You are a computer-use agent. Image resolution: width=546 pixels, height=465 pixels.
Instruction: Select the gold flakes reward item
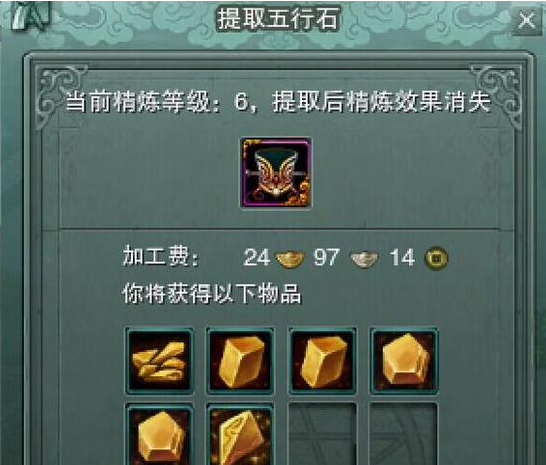point(159,361)
